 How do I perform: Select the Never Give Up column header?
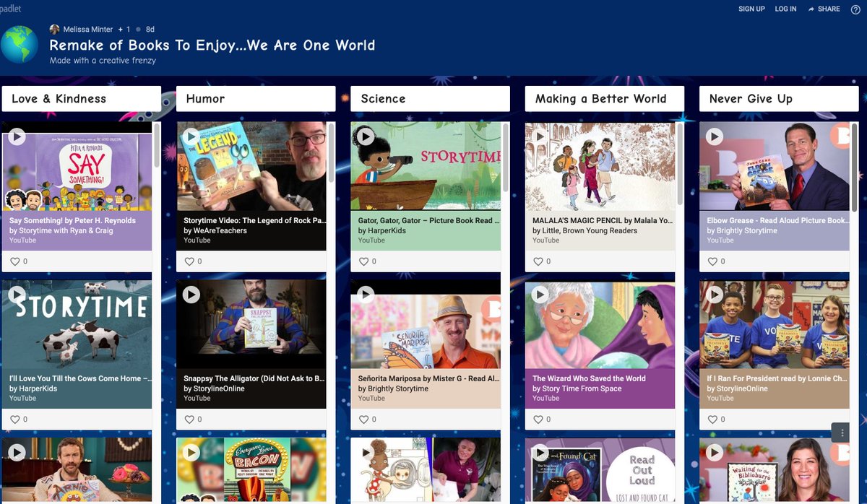coord(779,99)
